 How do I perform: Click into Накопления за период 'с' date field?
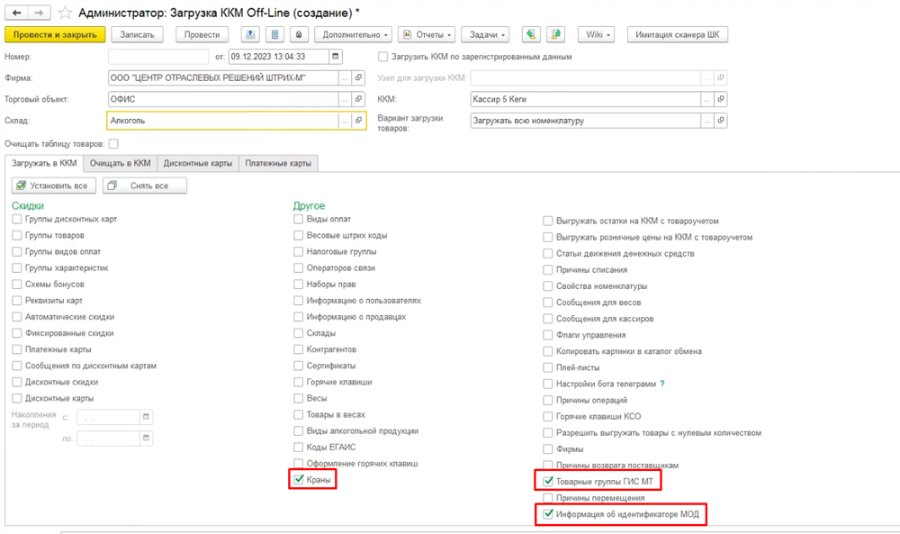pyautogui.click(x=108, y=417)
